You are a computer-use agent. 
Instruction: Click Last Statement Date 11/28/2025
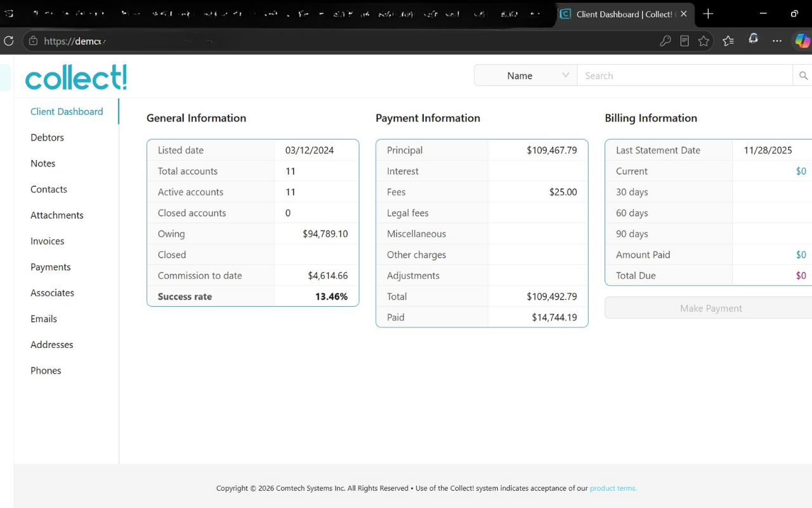click(768, 150)
